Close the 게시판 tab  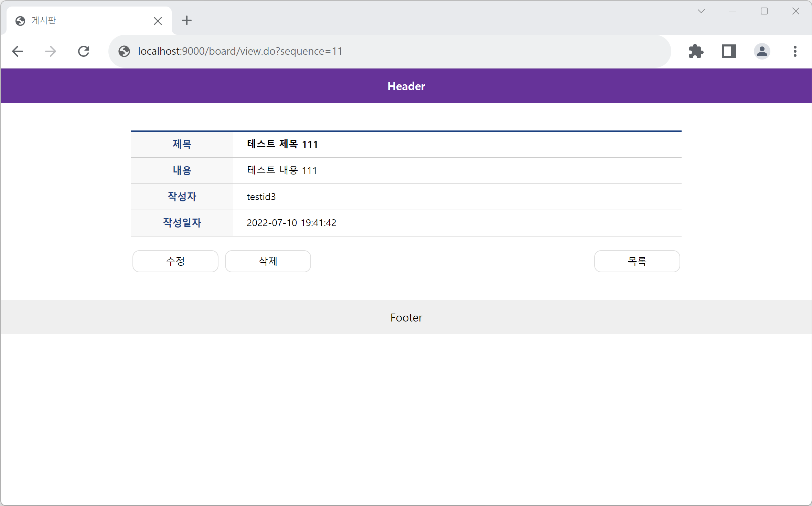[158, 21]
